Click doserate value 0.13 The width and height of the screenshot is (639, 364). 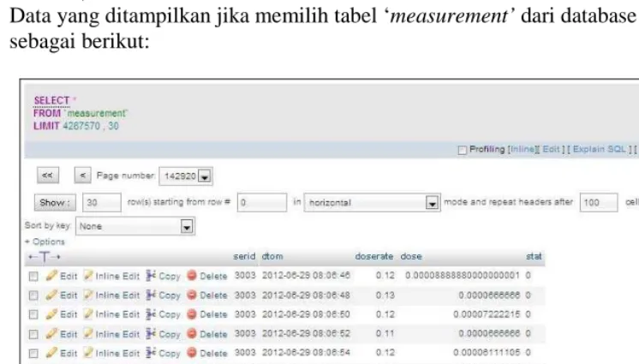pyautogui.click(x=385, y=295)
